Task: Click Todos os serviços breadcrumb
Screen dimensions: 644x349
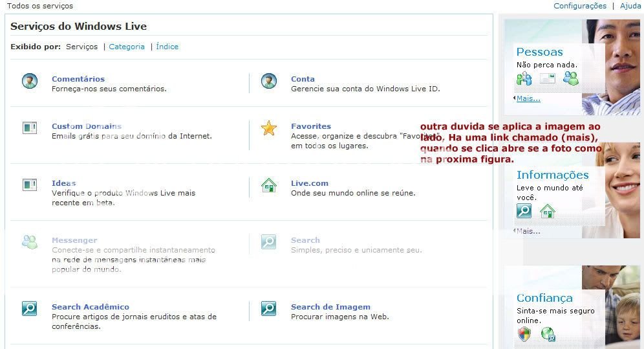Action: [x=40, y=6]
